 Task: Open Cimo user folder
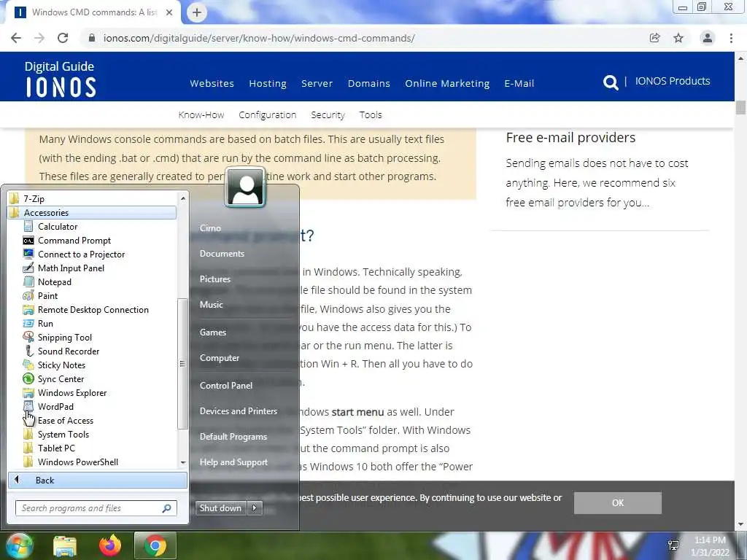pos(210,228)
